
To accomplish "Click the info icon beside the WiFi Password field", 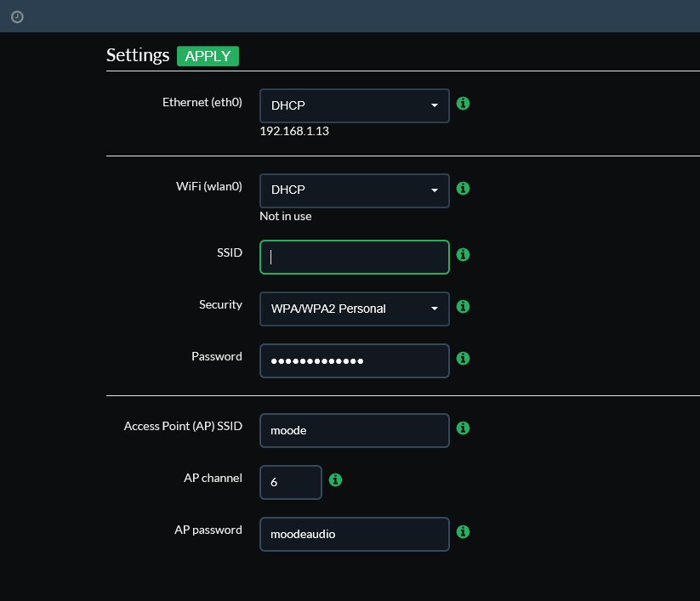I will coord(463,358).
